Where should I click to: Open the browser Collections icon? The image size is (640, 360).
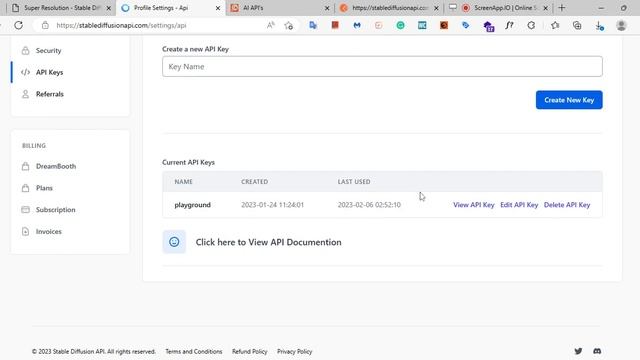577,25
